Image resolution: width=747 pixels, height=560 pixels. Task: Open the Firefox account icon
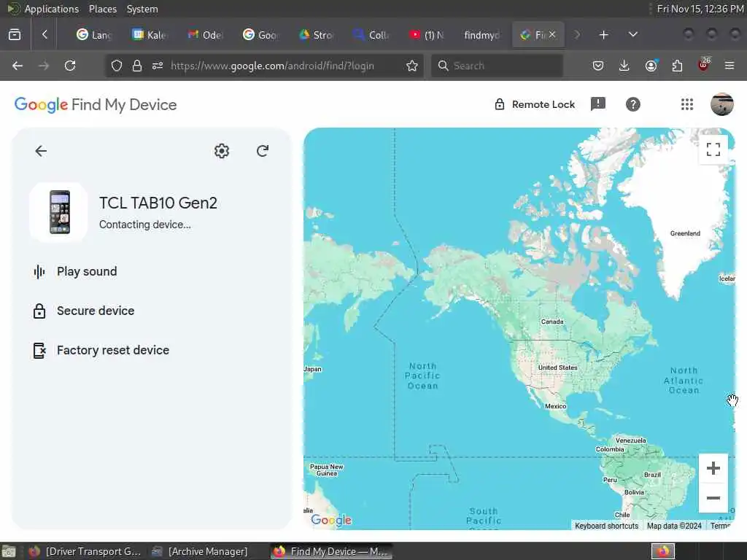pos(651,66)
